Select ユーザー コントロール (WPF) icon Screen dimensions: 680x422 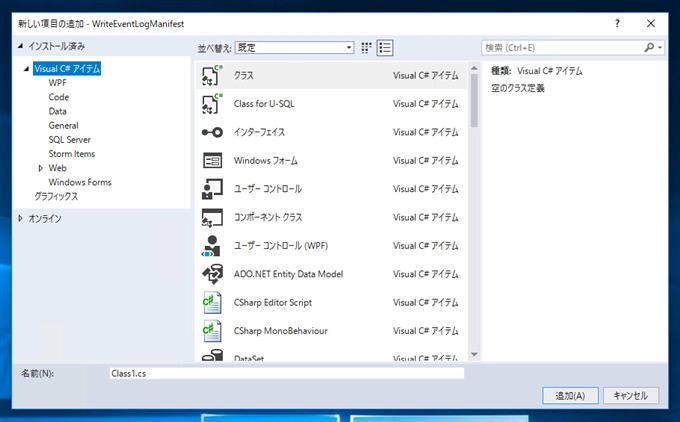pos(212,246)
